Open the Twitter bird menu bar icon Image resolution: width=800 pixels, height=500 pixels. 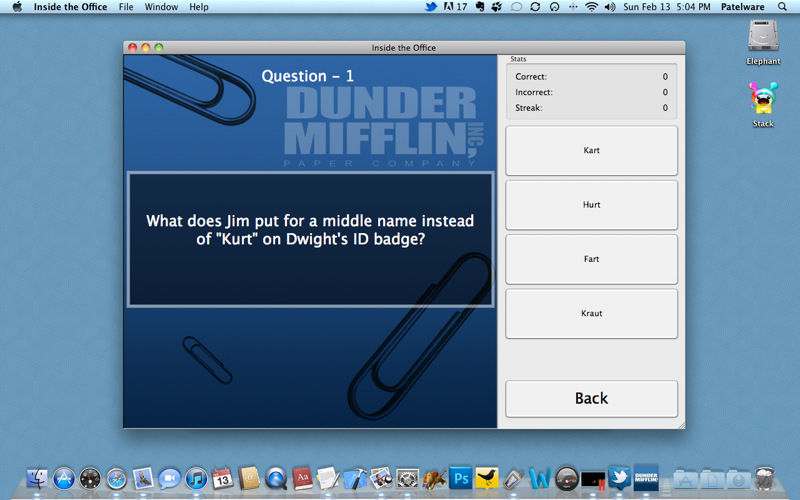coord(431,7)
